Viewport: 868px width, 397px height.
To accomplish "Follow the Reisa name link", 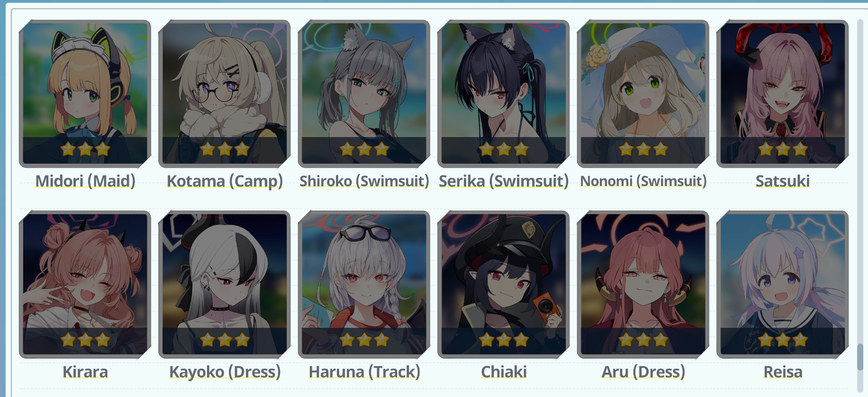I will (783, 372).
